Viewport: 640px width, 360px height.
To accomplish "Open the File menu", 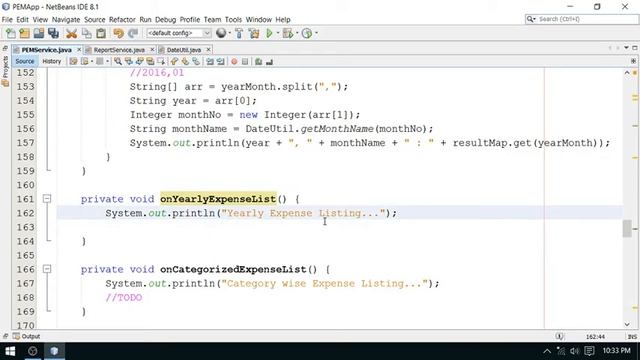I will 7,20.
